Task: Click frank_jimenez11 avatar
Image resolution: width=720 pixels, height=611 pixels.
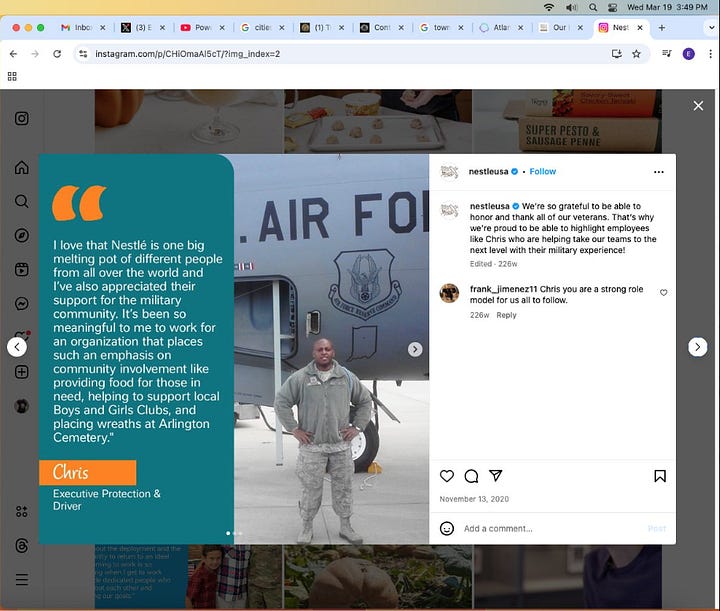Action: click(x=449, y=293)
